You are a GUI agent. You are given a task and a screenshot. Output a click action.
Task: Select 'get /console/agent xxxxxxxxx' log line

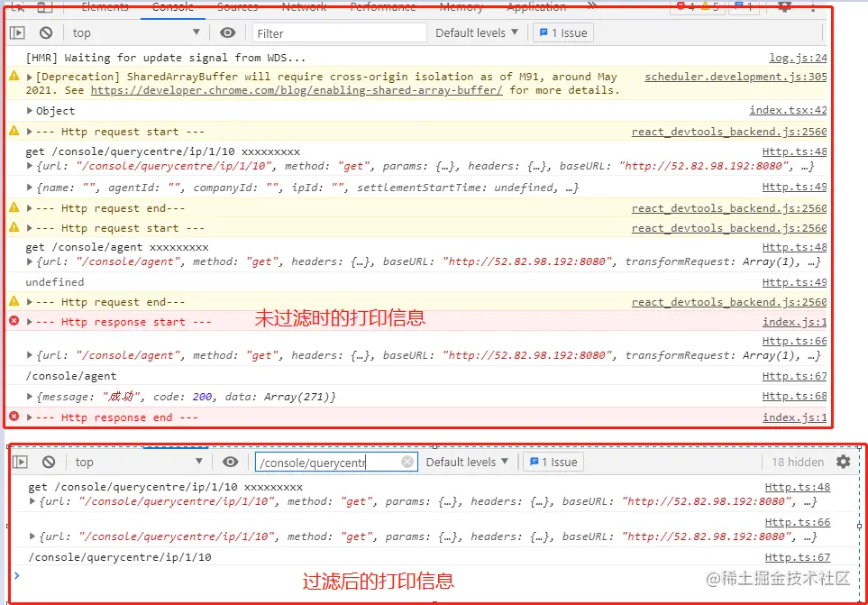coord(117,247)
